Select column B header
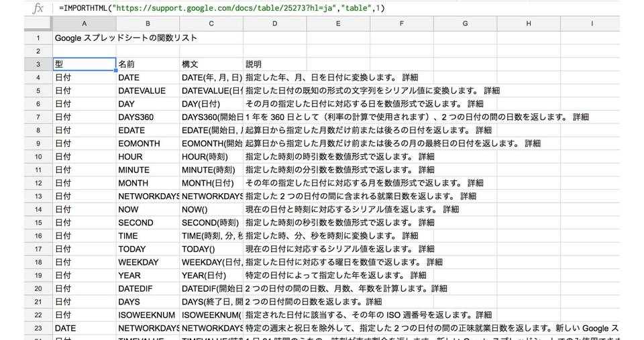Screen dimensions: 644x340 [x=148, y=23]
